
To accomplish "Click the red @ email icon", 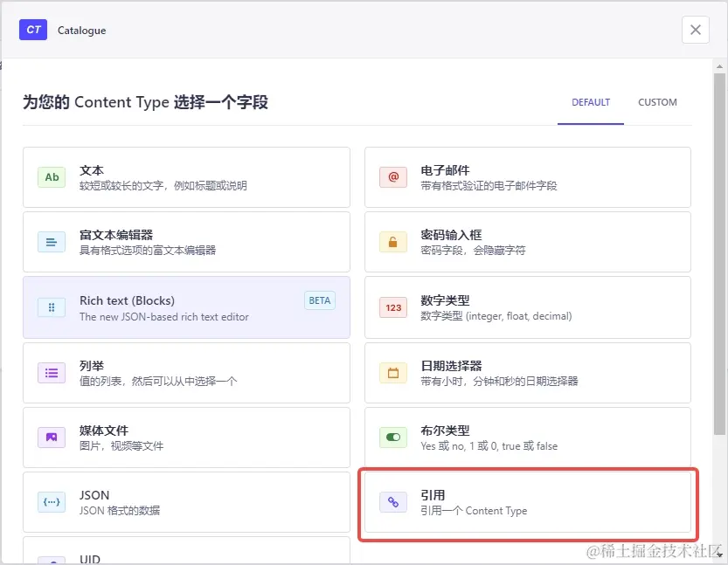I will click(x=393, y=177).
